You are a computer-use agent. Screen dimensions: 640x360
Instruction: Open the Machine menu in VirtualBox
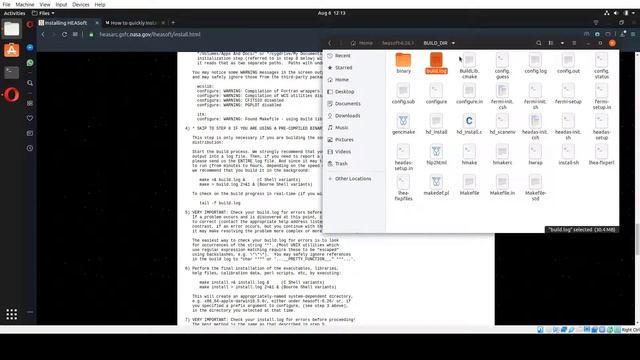click(x=25, y=4)
